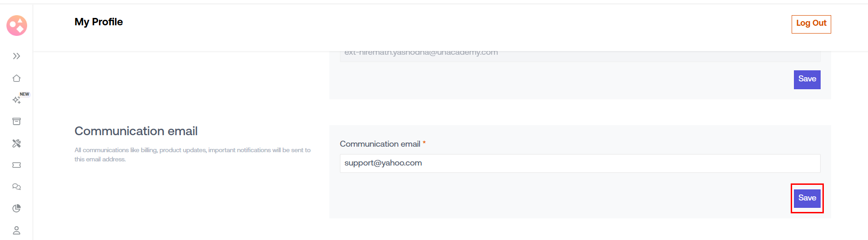The image size is (868, 240).
Task: Click the pink app logo
Action: coord(17,26)
